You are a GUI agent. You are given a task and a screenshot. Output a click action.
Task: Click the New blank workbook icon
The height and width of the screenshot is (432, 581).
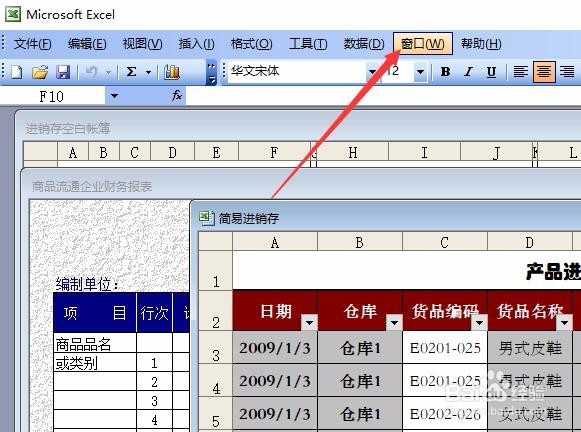point(17,72)
